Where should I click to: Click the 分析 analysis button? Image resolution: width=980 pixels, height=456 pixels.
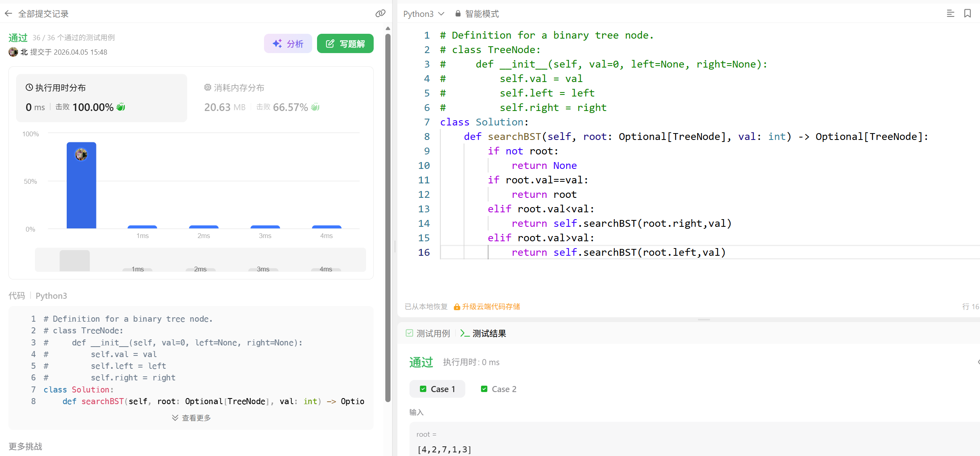pyautogui.click(x=288, y=43)
